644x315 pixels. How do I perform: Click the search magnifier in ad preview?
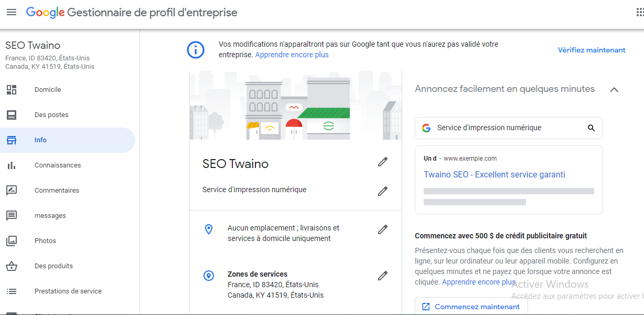click(592, 128)
